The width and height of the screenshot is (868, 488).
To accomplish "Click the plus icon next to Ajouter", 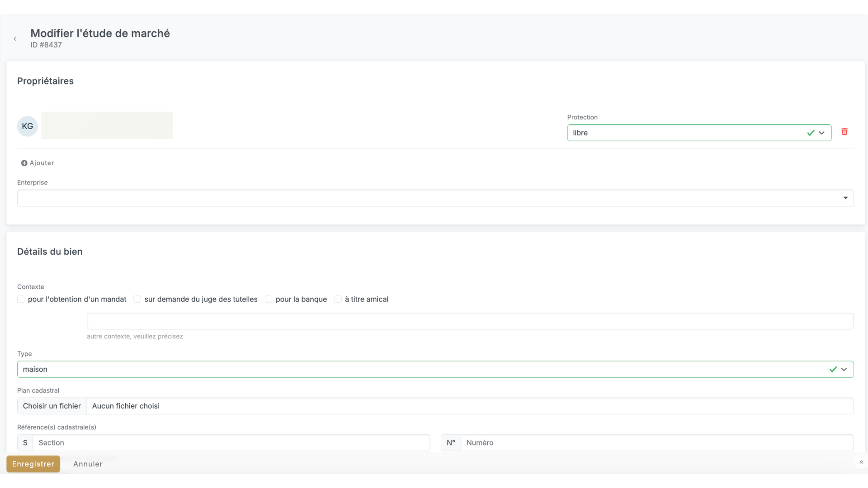I will pos(24,163).
